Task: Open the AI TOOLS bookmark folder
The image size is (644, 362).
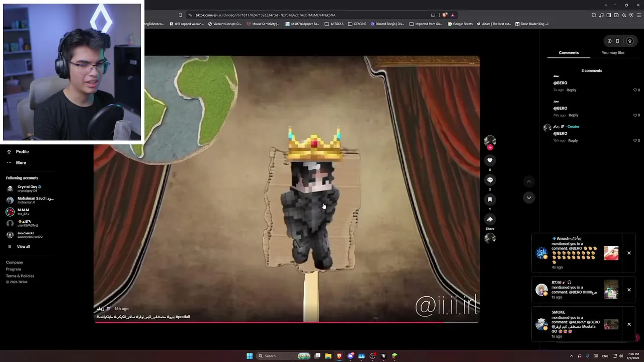Action: 334,24
